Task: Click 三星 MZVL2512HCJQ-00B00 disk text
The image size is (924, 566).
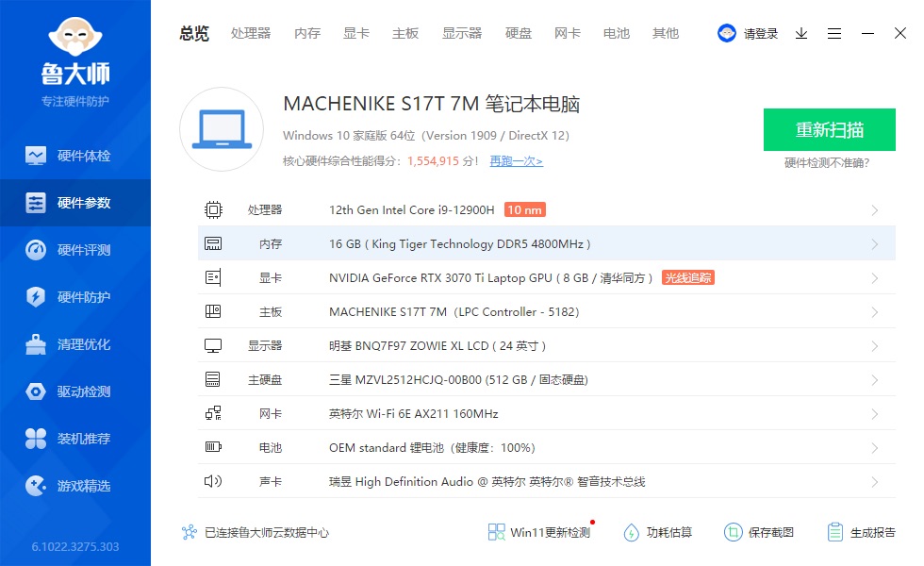Action: (458, 379)
